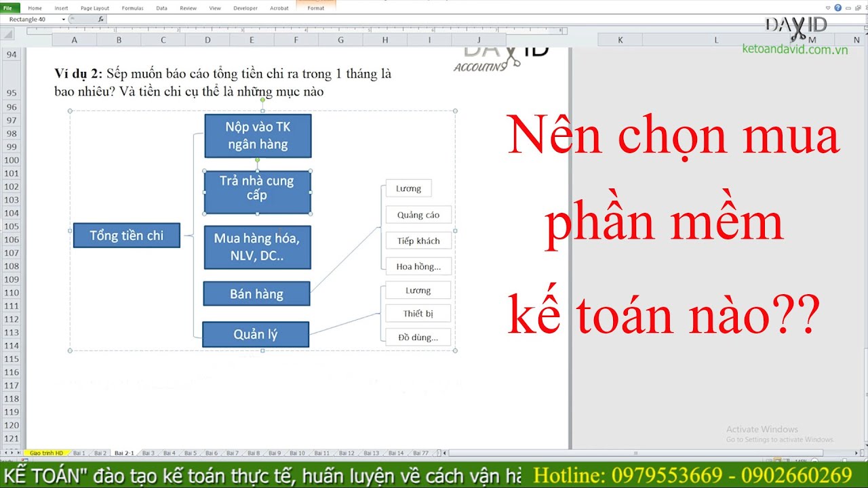This screenshot has width=868, height=488.
Task: Switch to sheet tab Bai 13
Action: [371, 453]
